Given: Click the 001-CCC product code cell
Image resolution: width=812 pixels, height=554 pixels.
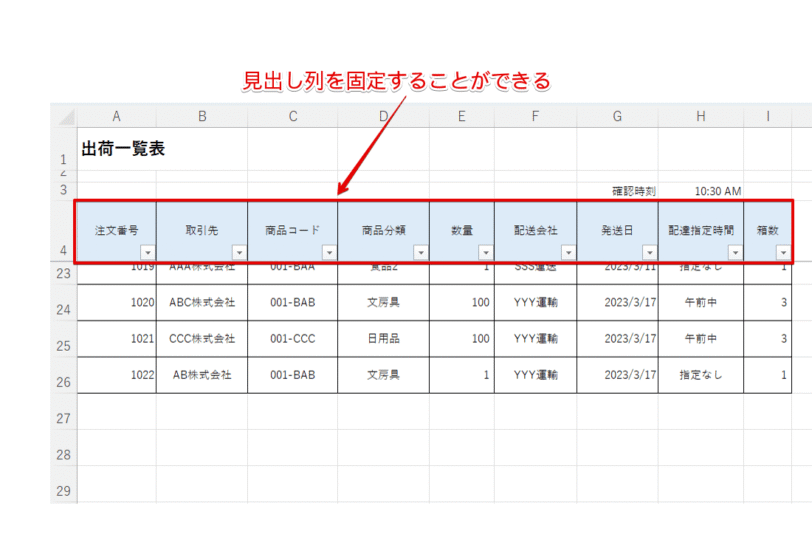Looking at the screenshot, I should coord(293,339).
